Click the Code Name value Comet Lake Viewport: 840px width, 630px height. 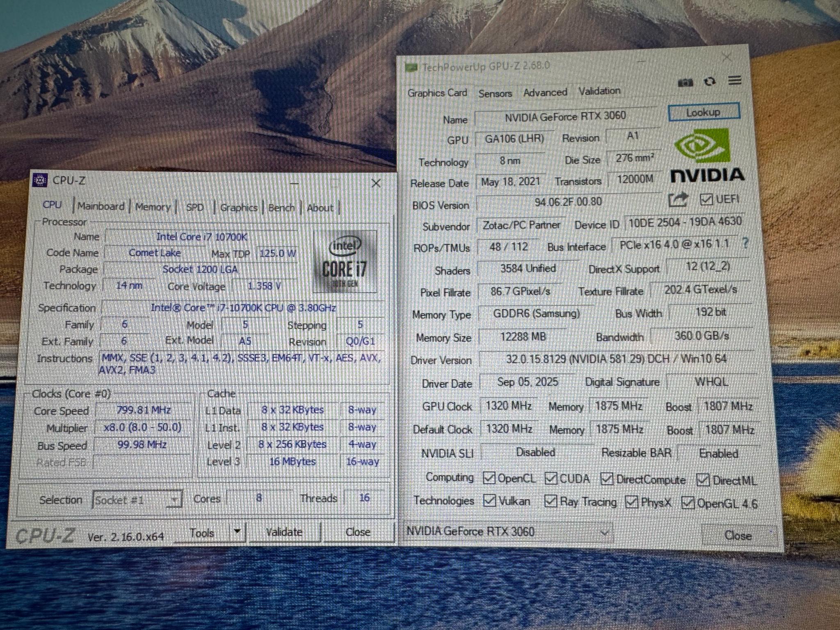(155, 253)
